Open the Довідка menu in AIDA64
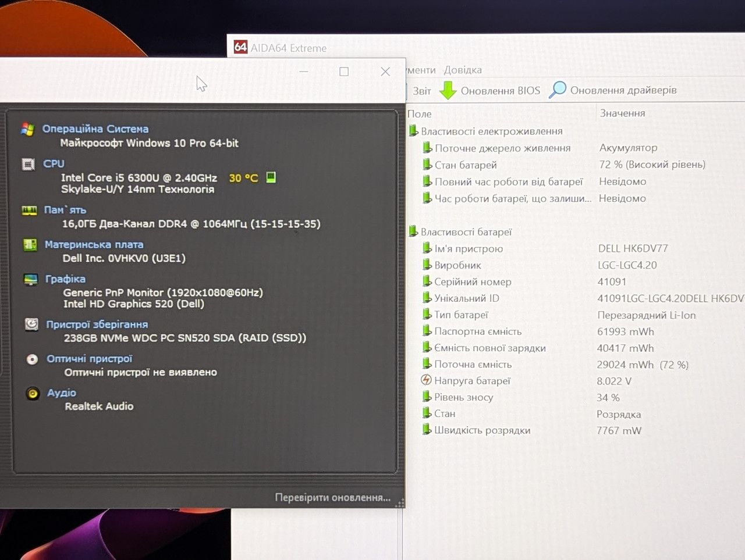 pyautogui.click(x=463, y=70)
